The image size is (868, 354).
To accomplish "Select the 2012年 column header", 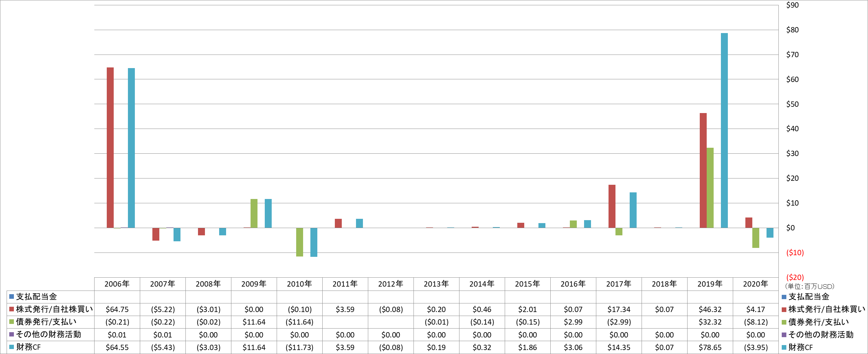I will click(390, 284).
